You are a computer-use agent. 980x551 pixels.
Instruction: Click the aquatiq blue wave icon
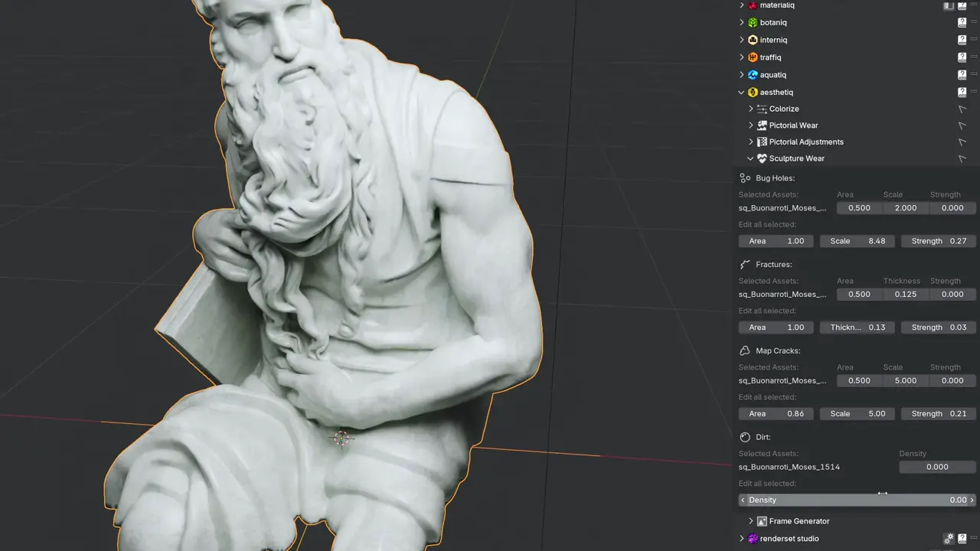(x=753, y=75)
